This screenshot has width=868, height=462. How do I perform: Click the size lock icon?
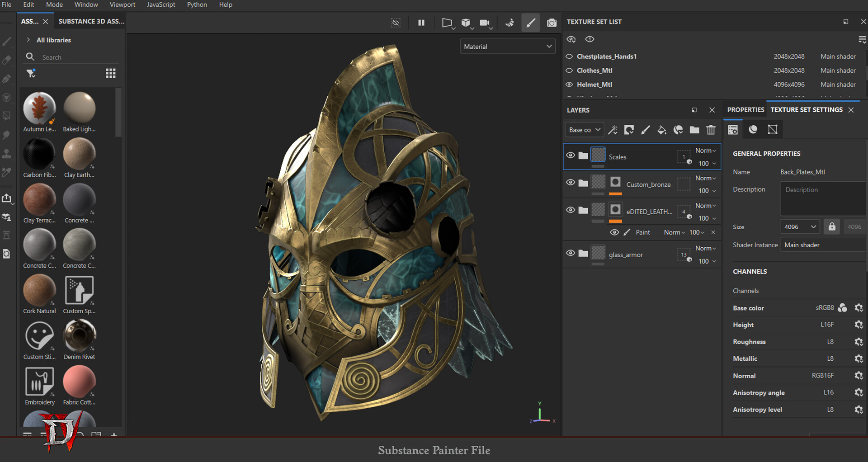(832, 227)
